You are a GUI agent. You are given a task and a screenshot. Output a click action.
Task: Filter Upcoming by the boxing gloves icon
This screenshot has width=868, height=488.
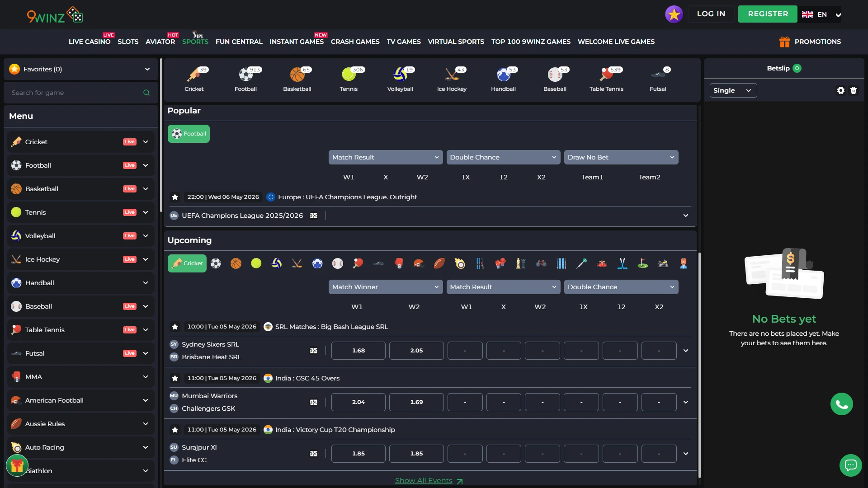click(x=500, y=263)
